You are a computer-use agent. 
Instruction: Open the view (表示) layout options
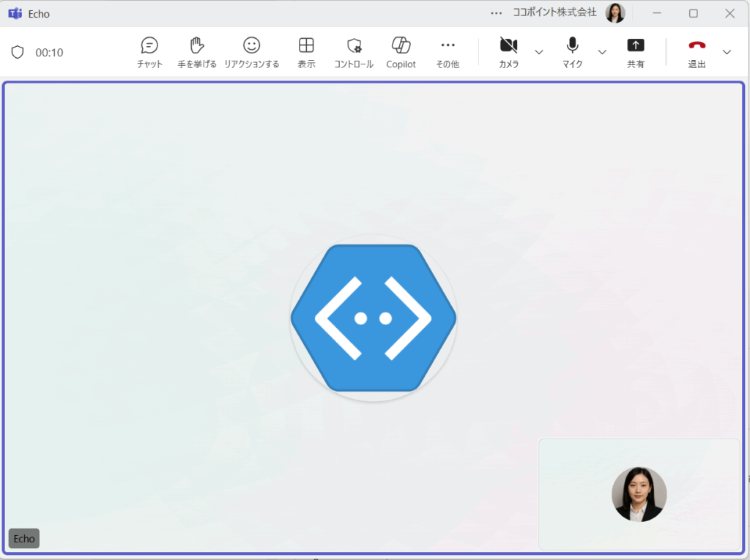point(306,52)
